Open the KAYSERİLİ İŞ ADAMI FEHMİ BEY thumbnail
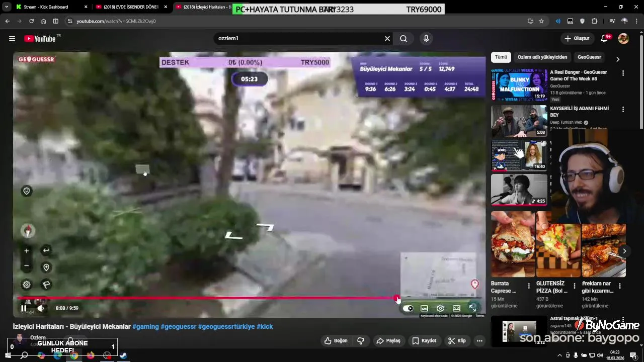 tap(519, 121)
